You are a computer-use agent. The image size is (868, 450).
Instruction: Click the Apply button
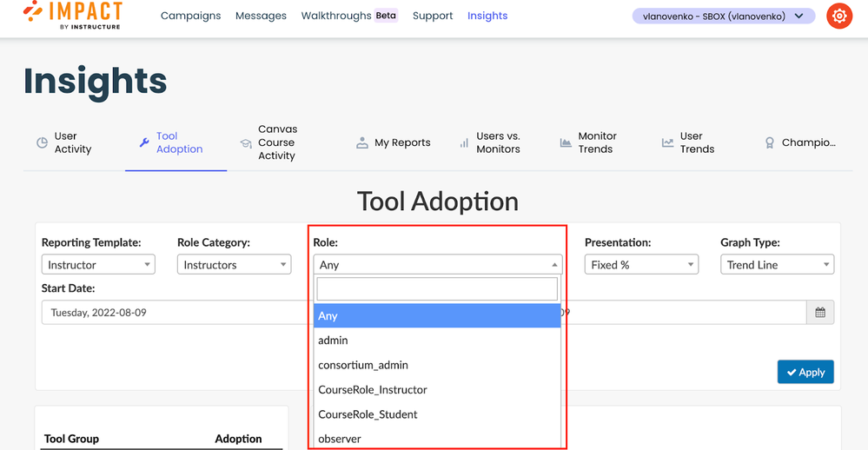[x=805, y=372]
